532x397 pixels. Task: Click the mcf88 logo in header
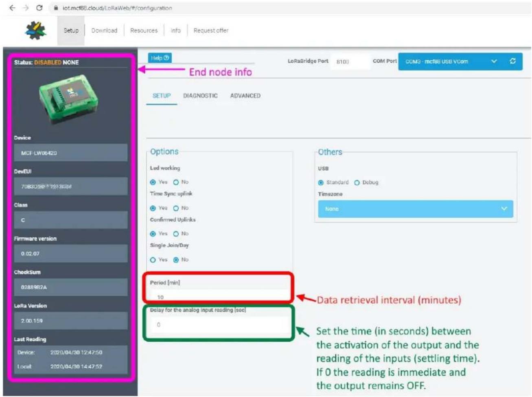coord(35,31)
